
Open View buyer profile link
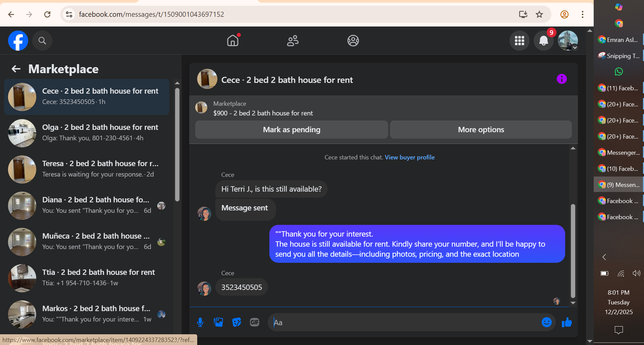pos(410,157)
